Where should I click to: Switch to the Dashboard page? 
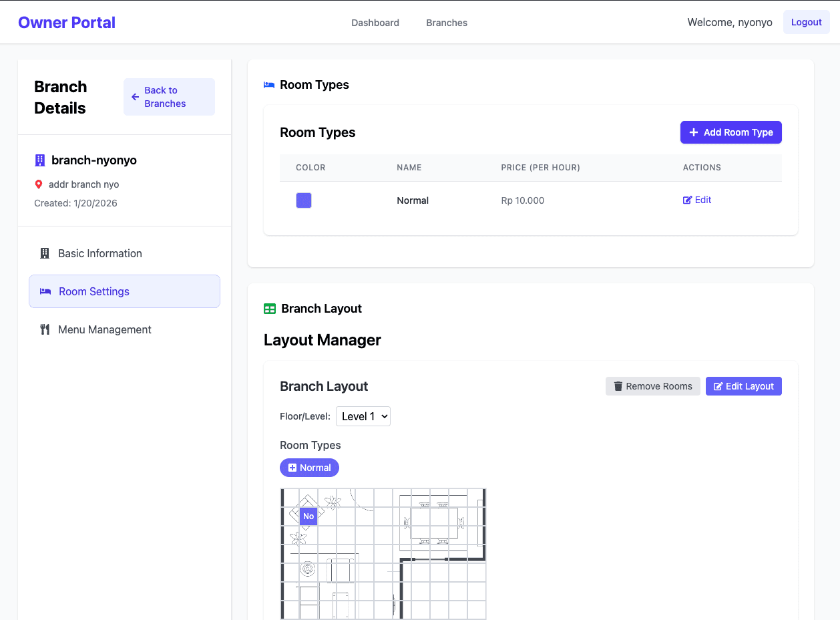(375, 22)
